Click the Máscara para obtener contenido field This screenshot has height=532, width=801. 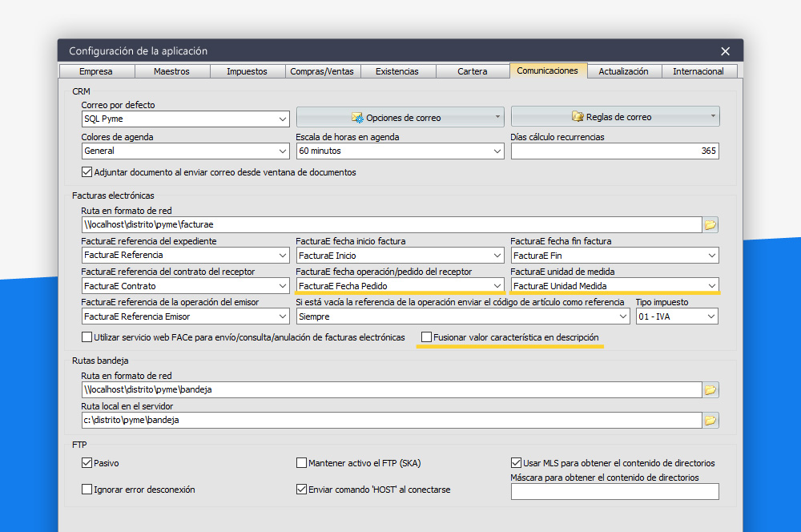[614, 492]
